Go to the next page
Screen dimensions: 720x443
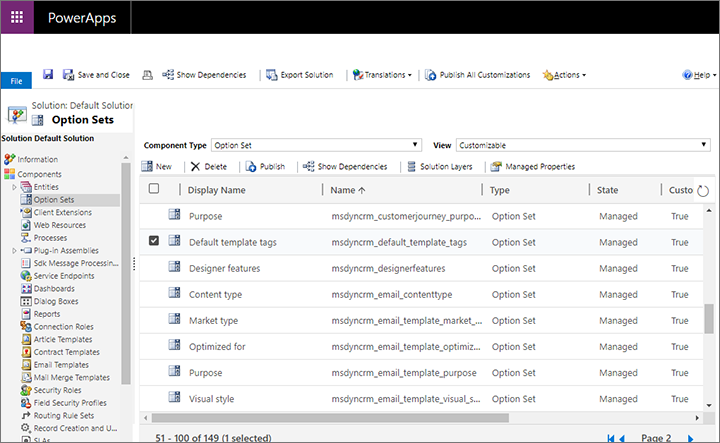pos(690,438)
